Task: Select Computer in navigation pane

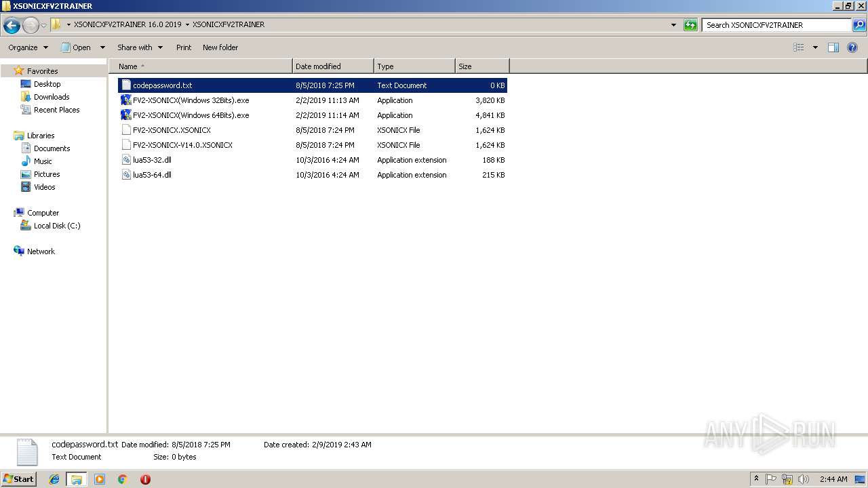Action: (43, 213)
